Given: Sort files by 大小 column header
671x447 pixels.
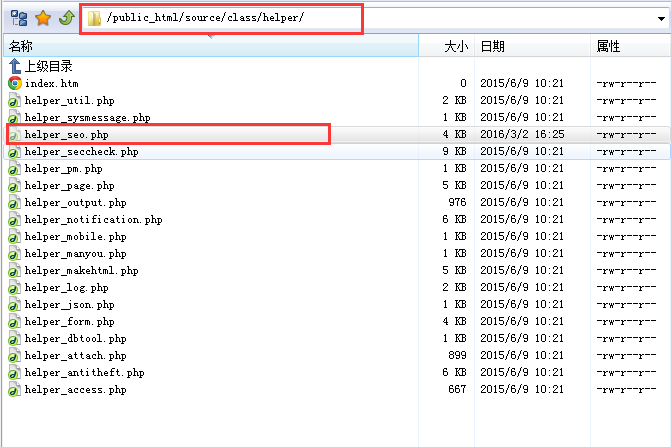Looking at the screenshot, I should pyautogui.click(x=455, y=46).
